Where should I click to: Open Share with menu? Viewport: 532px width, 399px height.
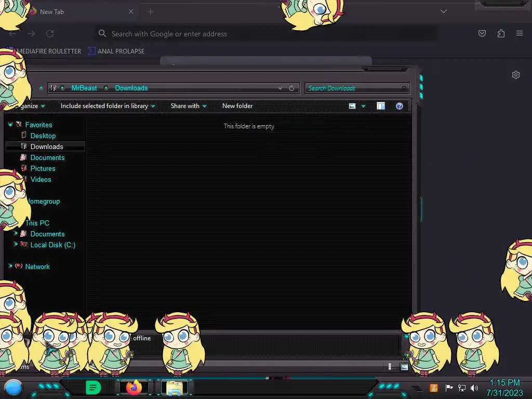pos(189,106)
